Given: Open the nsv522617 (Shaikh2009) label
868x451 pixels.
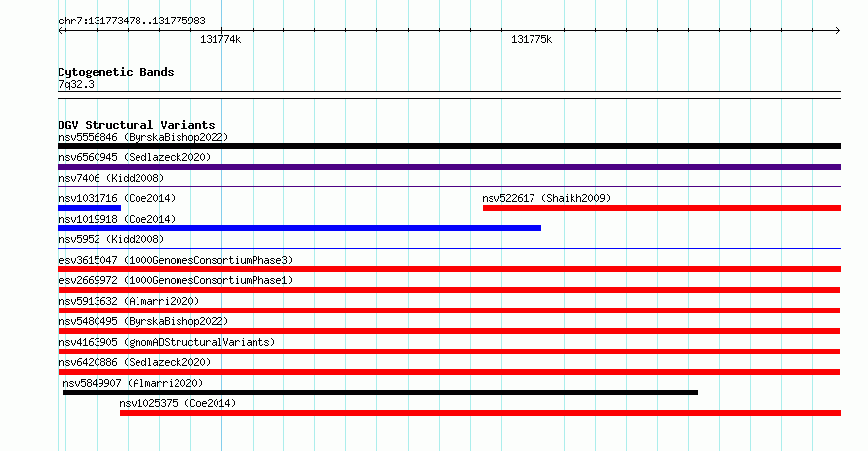Looking at the screenshot, I should (546, 198).
